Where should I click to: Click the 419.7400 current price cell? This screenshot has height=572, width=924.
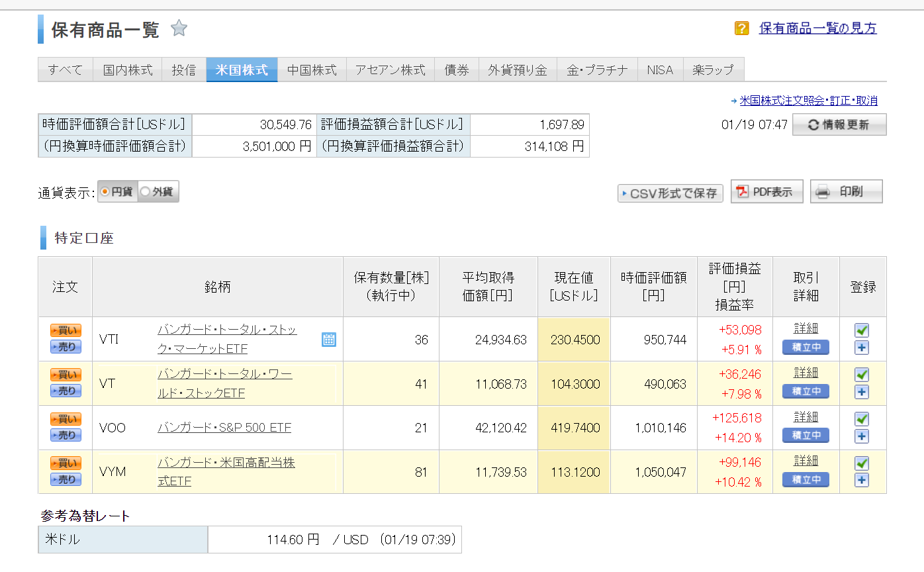(x=574, y=428)
